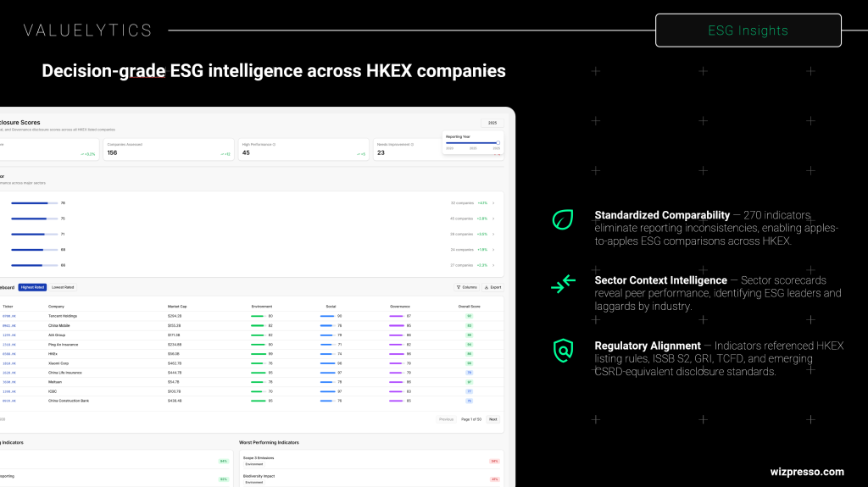Sort by Market Cap column header

176,306
